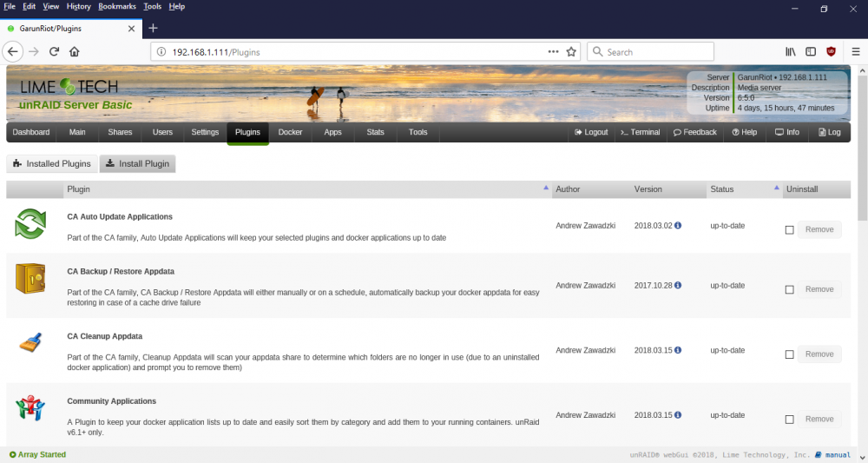Open a new browser tab
This screenshot has height=463, width=868.
click(154, 28)
